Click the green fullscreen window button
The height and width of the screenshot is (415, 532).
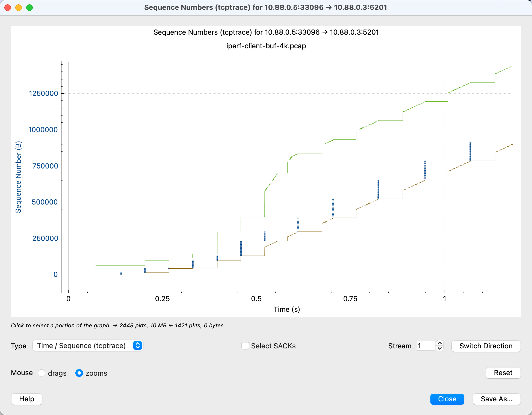(x=29, y=8)
